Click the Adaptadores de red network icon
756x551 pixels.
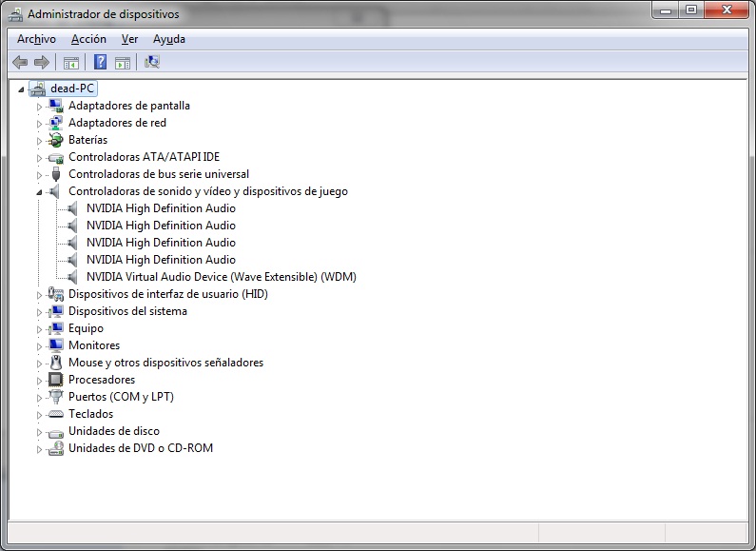(56, 123)
